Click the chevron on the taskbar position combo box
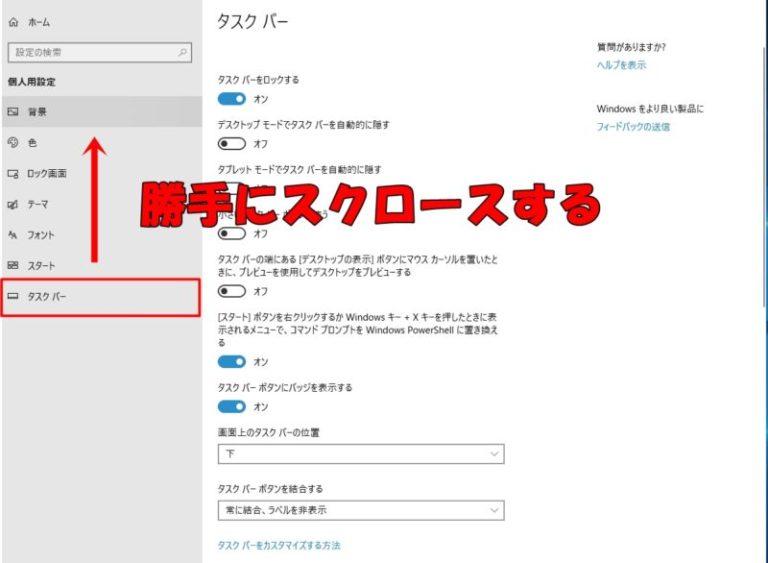The width and height of the screenshot is (768, 563). click(494, 454)
